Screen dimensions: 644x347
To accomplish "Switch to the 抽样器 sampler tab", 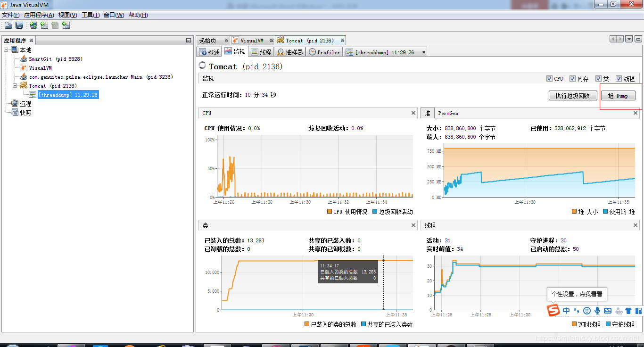I will point(290,52).
